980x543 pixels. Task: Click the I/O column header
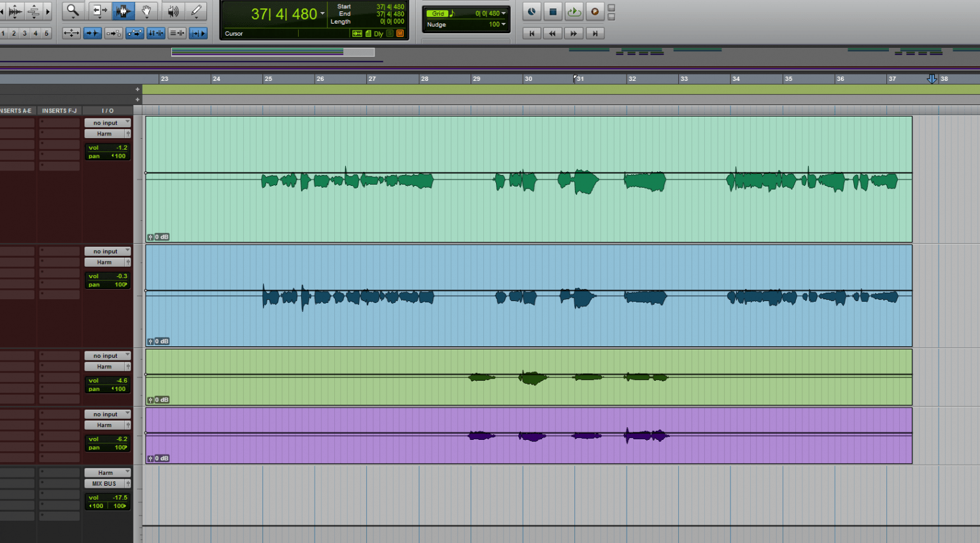[107, 110]
